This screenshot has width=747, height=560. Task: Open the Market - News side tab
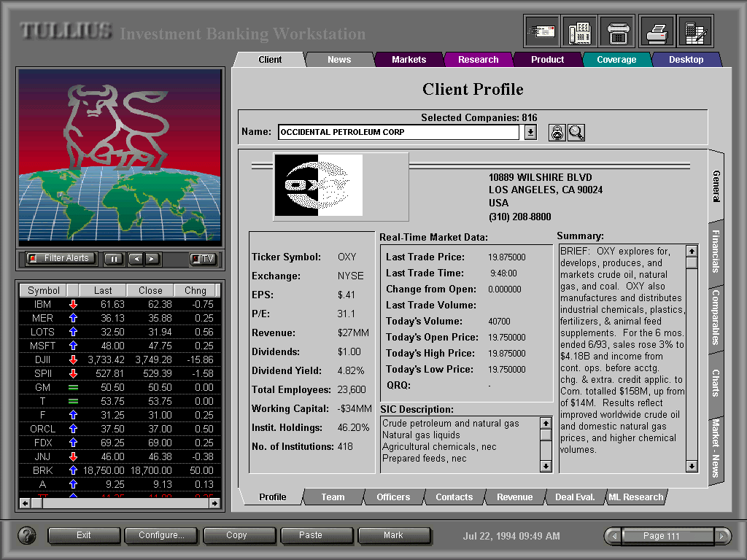716,448
